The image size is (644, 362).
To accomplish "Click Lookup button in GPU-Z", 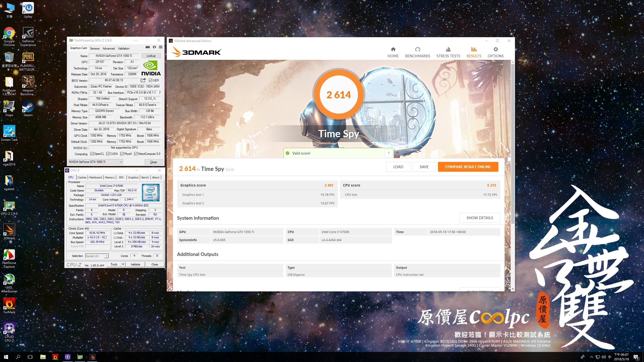I will (x=151, y=56).
